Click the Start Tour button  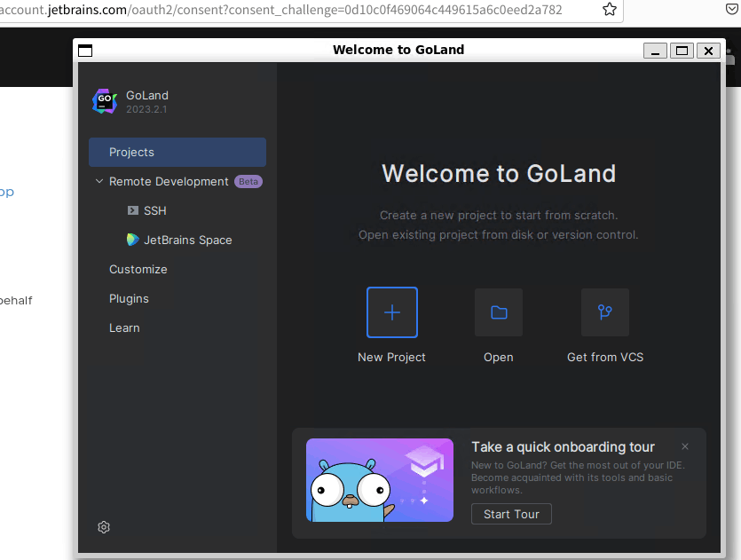(511, 514)
